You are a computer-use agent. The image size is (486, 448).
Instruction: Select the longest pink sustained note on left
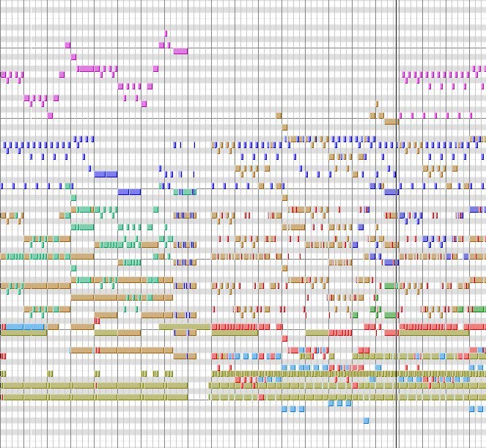(x=86, y=68)
